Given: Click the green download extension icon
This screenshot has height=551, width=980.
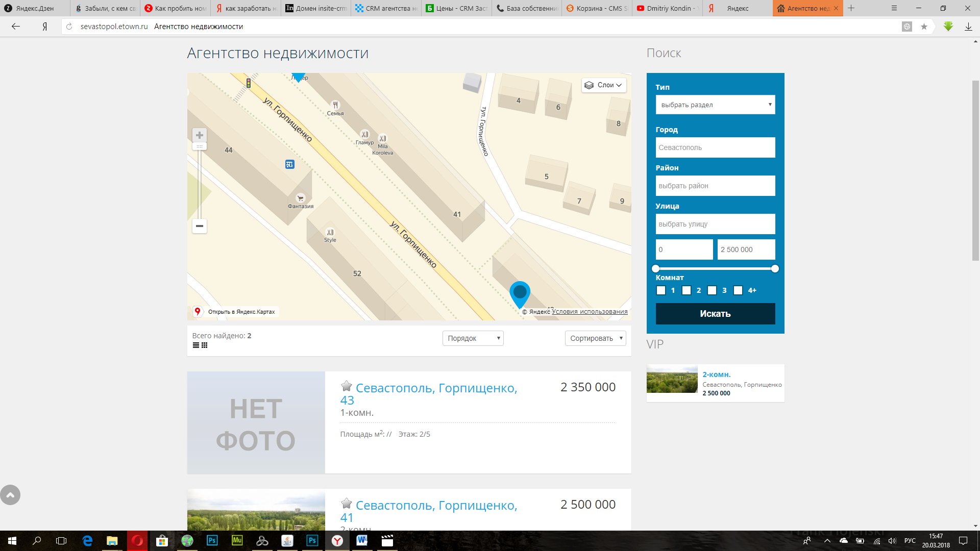Looking at the screenshot, I should pyautogui.click(x=948, y=27).
